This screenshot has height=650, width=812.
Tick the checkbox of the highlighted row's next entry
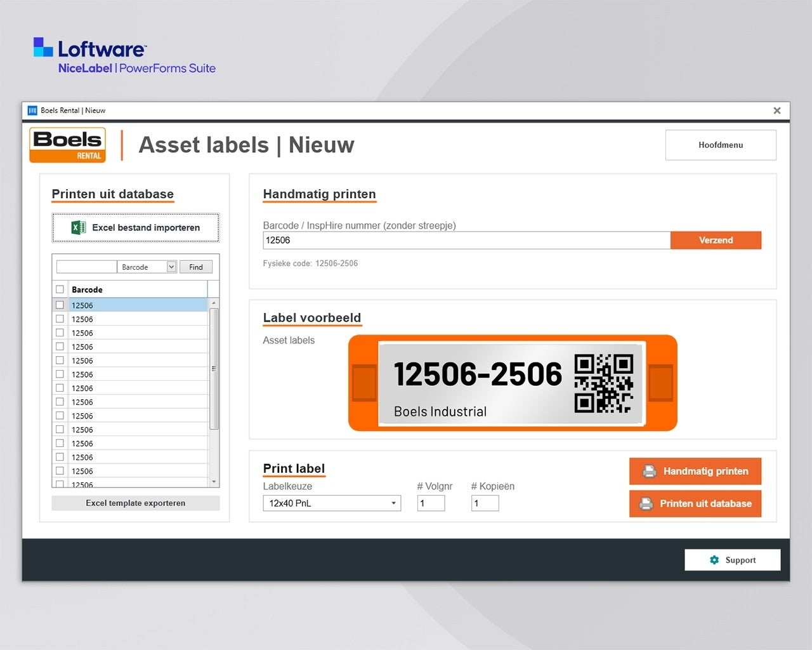pyautogui.click(x=60, y=319)
